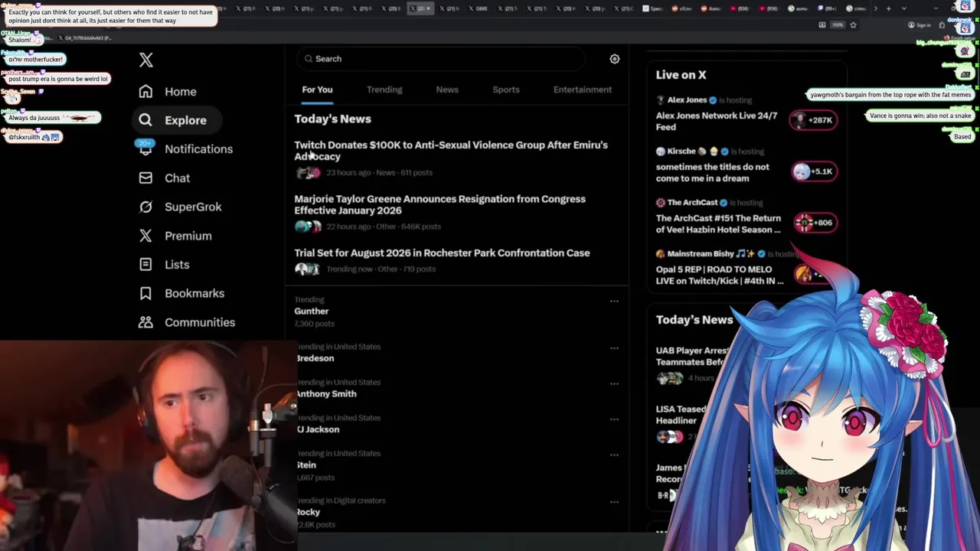Switch to For You tab
Viewport: 980px width, 551px height.
tap(317, 90)
